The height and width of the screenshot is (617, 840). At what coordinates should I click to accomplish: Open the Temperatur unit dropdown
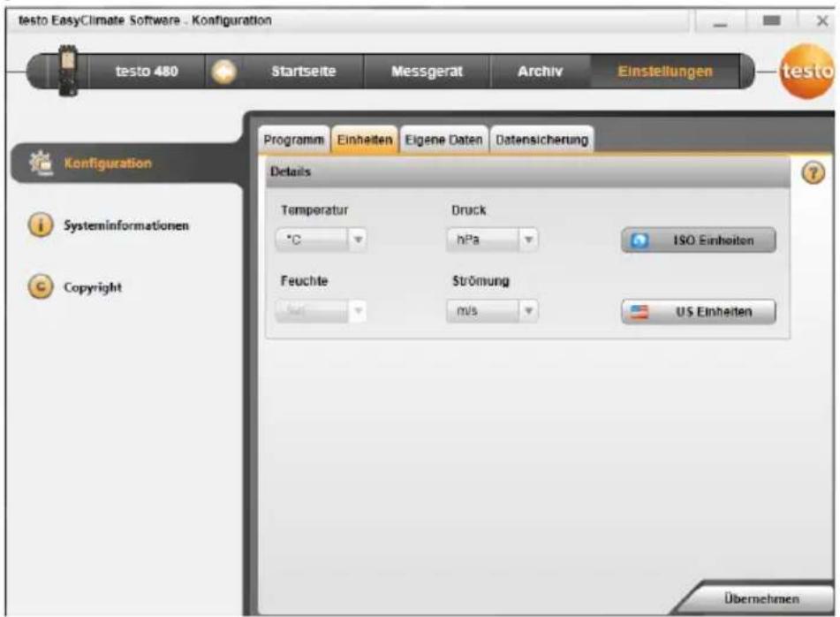[321, 240]
